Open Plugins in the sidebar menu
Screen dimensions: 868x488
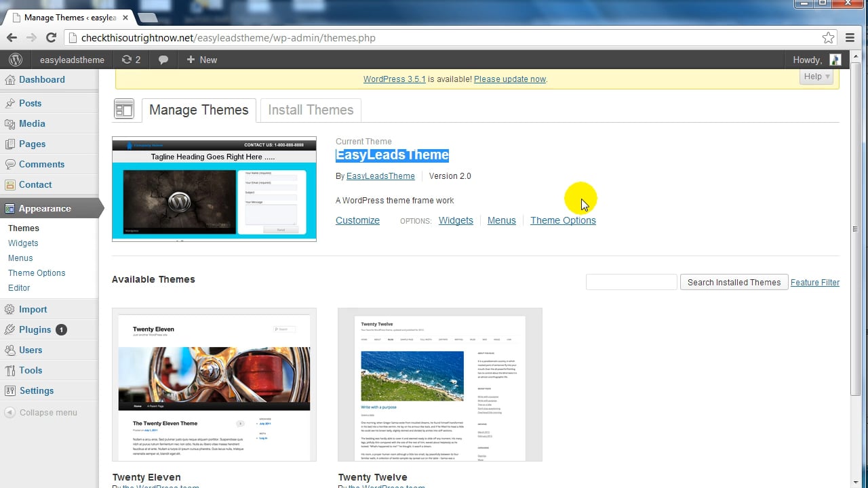[x=35, y=329]
